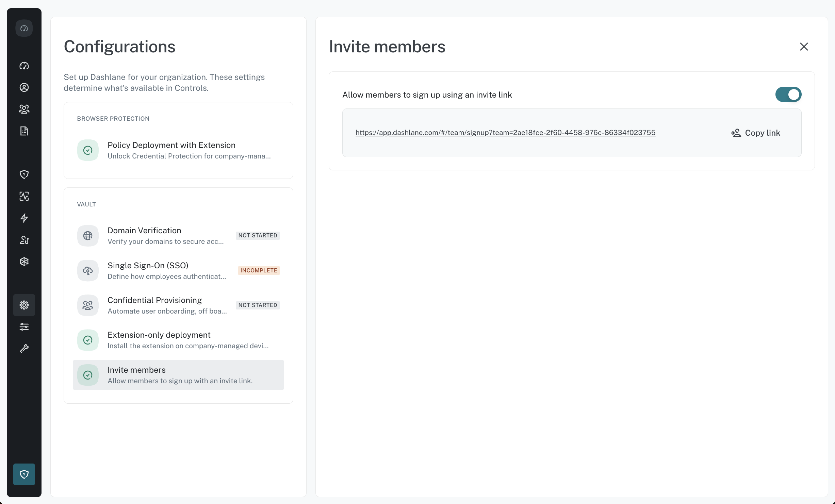Disable the invite link sign-up toggle

[788, 95]
